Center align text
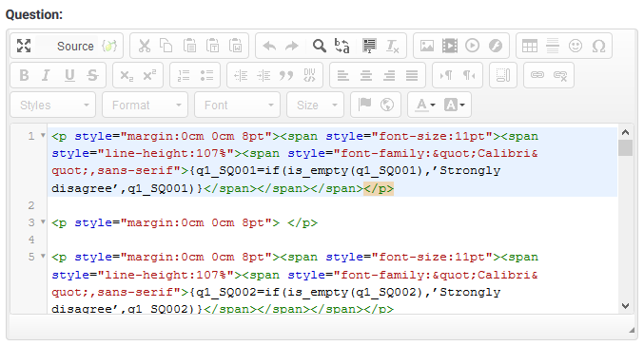Screen dimensions: 644x346 (x=366, y=75)
